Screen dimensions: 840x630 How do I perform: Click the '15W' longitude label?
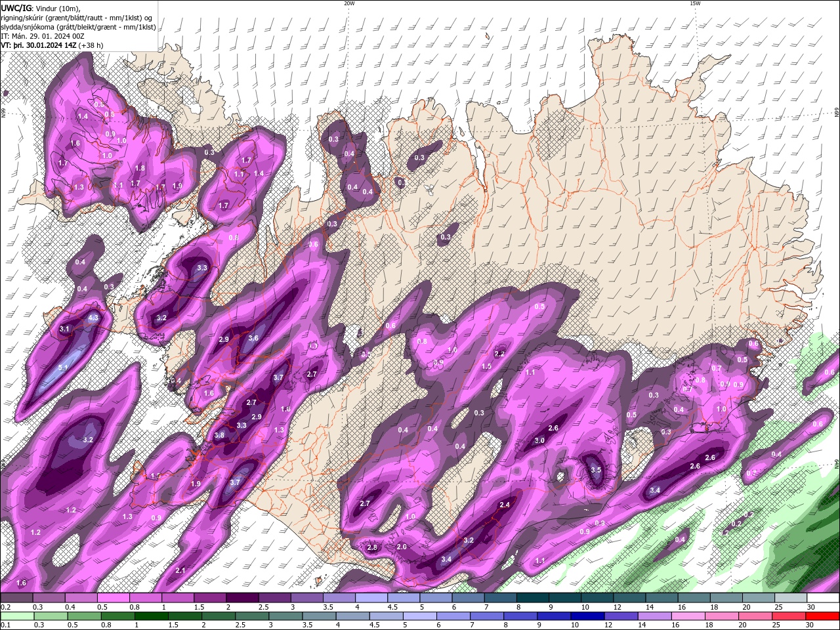pos(695,3)
